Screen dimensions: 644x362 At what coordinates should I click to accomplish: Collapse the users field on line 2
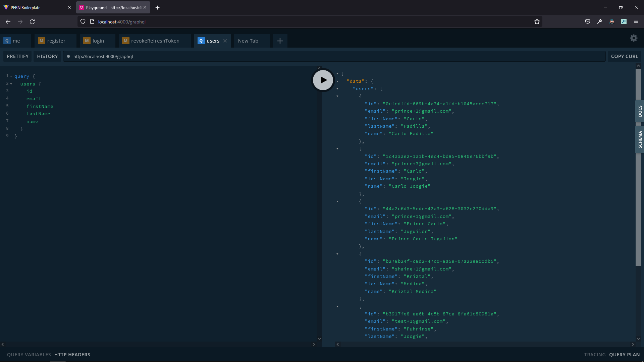(11, 84)
